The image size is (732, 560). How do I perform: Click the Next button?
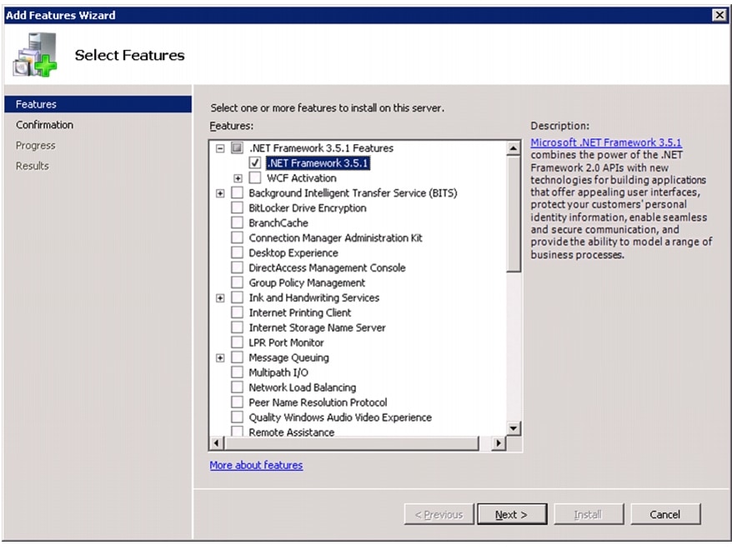[512, 514]
